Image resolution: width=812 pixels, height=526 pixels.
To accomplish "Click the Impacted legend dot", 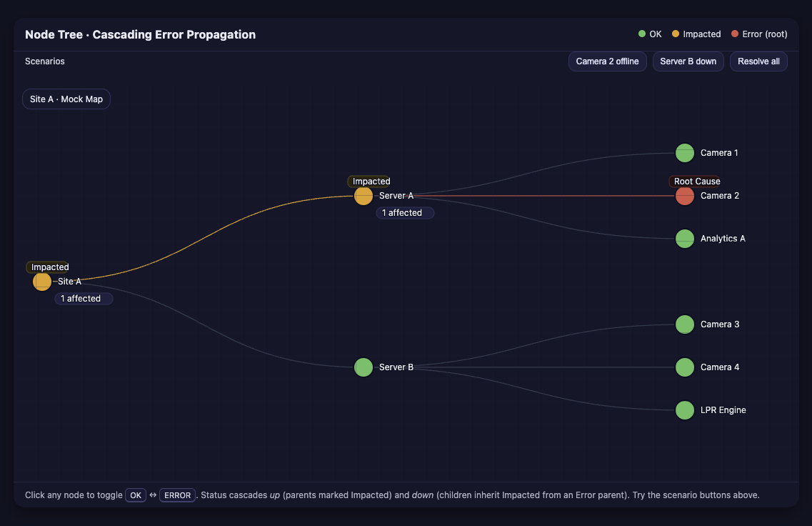I will [674, 34].
